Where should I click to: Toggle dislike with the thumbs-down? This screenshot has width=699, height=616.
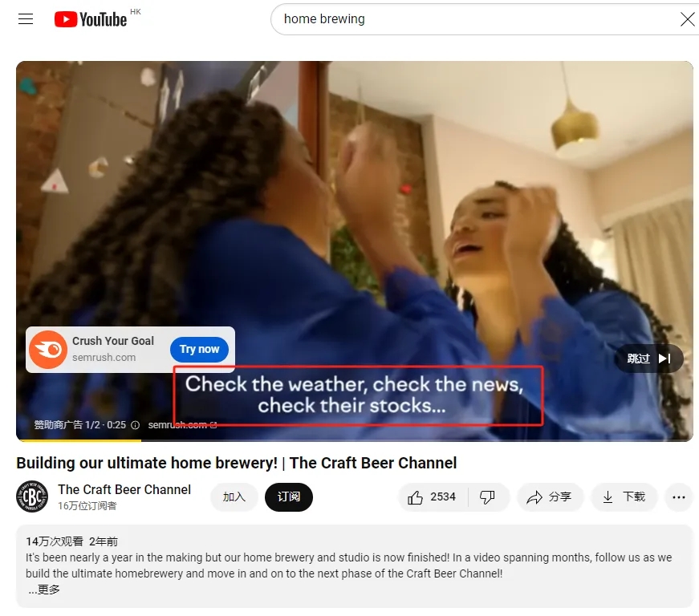[489, 497]
